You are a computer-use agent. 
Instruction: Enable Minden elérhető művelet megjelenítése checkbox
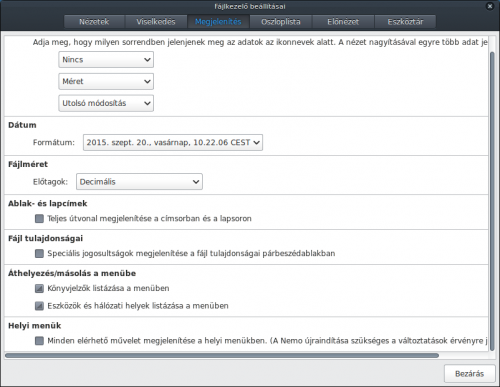tap(39, 341)
